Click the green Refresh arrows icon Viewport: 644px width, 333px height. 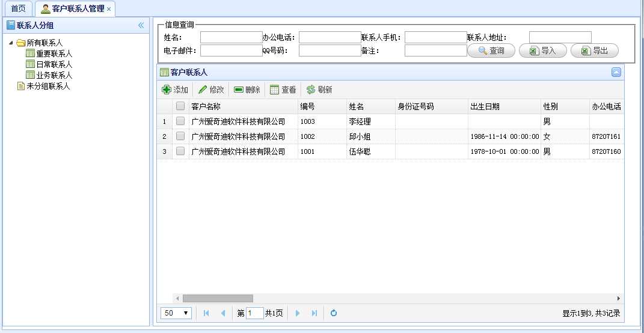[x=311, y=90]
